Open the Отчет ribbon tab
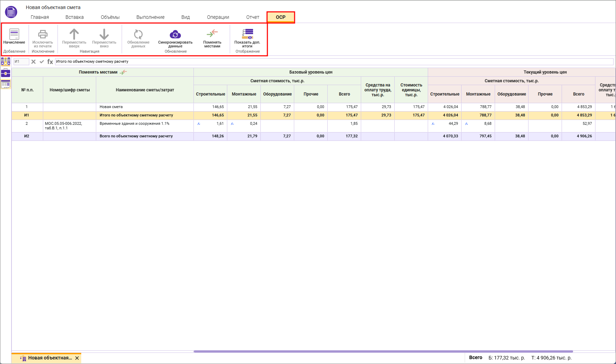The width and height of the screenshot is (616, 364). [x=253, y=17]
